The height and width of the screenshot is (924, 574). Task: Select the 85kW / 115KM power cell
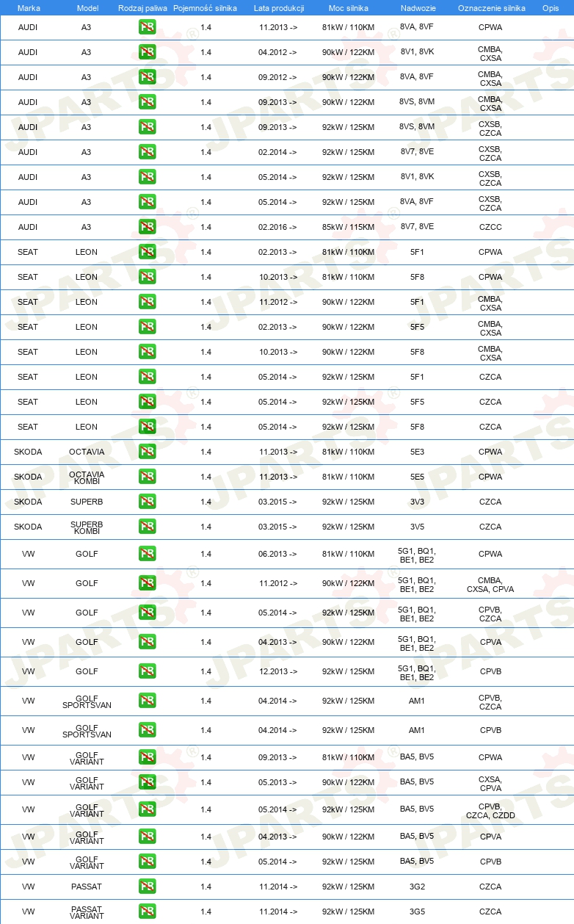349,227
